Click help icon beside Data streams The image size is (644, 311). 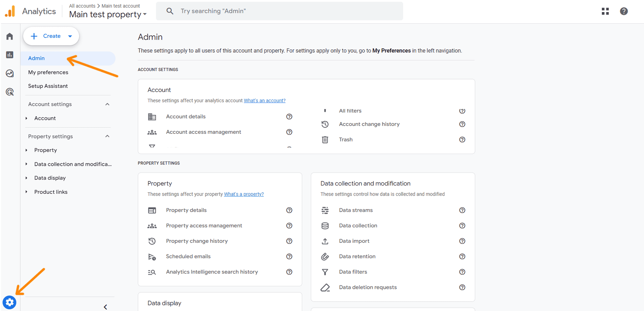(462, 210)
